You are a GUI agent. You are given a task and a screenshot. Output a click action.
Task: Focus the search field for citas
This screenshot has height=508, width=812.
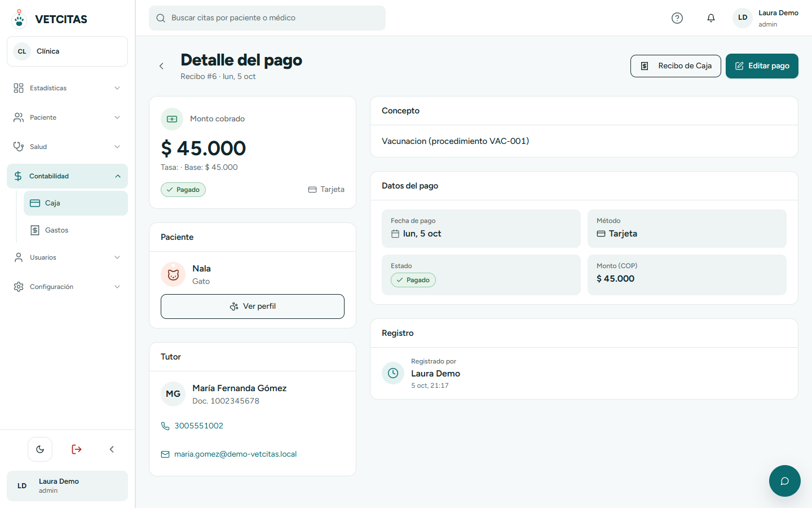pos(267,18)
